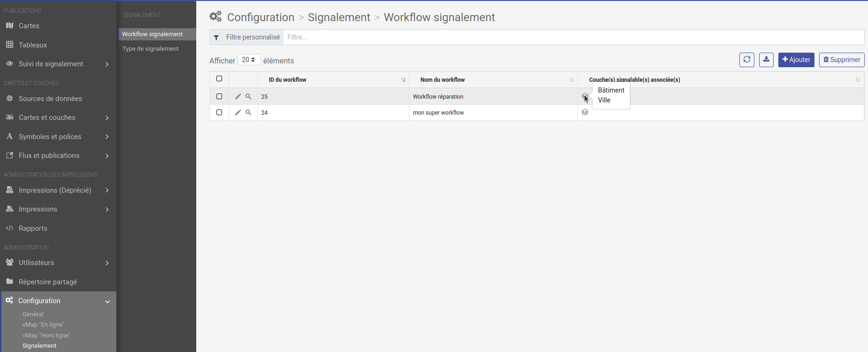Click the layers icon in mon super workflow row
The height and width of the screenshot is (352, 868).
click(x=585, y=112)
